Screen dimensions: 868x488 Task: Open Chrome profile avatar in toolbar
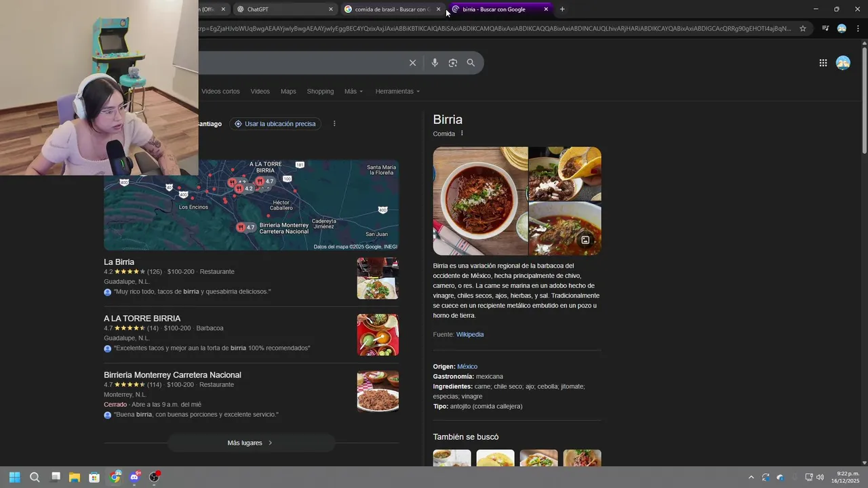point(842,28)
